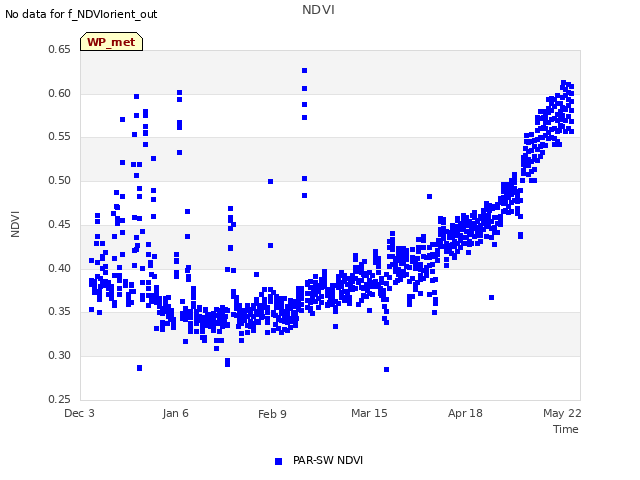Click the 0.45 y-axis tick label
Image resolution: width=640 pixels, height=480 pixels.
[x=59, y=224]
